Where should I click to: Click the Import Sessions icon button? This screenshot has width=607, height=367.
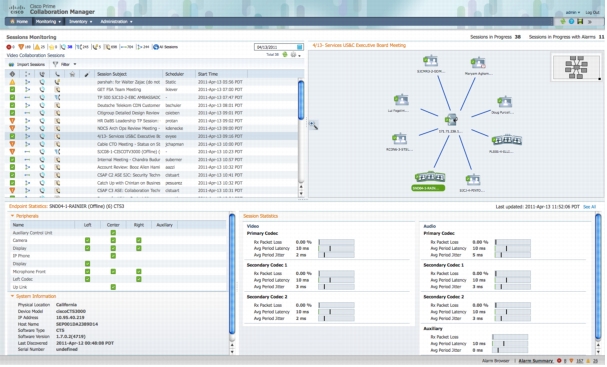point(11,64)
